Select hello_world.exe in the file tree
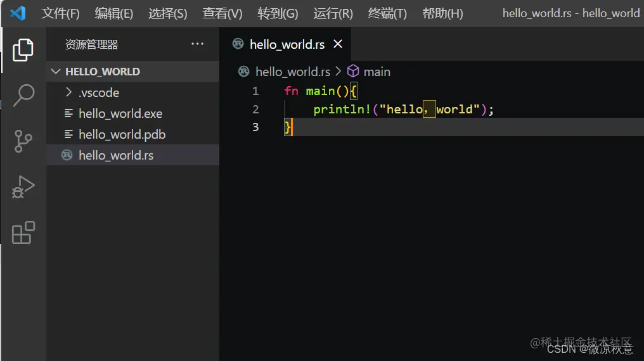Image resolution: width=644 pixels, height=361 pixels. pos(132,113)
